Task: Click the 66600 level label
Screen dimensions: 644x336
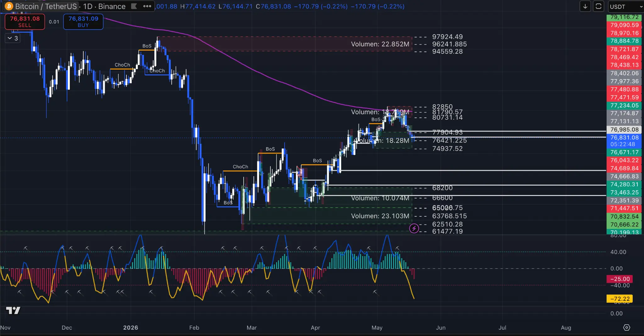Action: (x=442, y=198)
